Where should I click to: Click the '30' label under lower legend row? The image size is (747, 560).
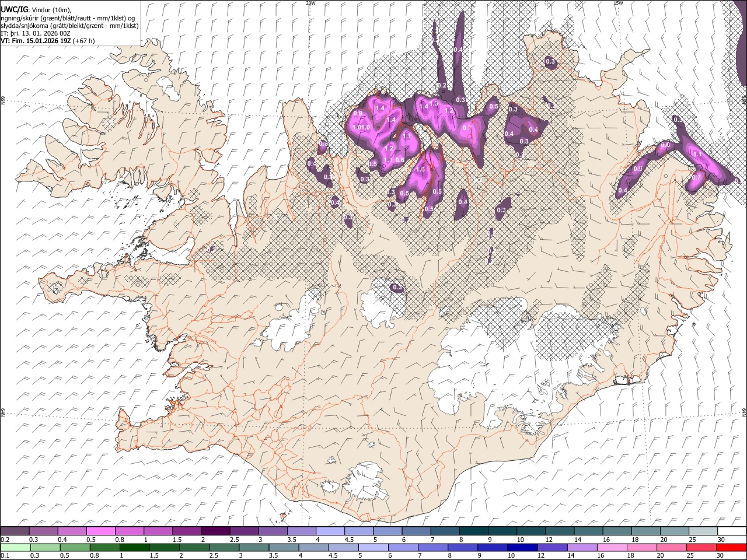[x=720, y=555]
